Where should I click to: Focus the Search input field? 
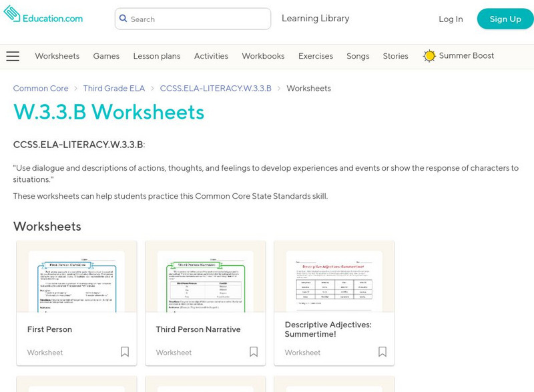pyautogui.click(x=193, y=19)
